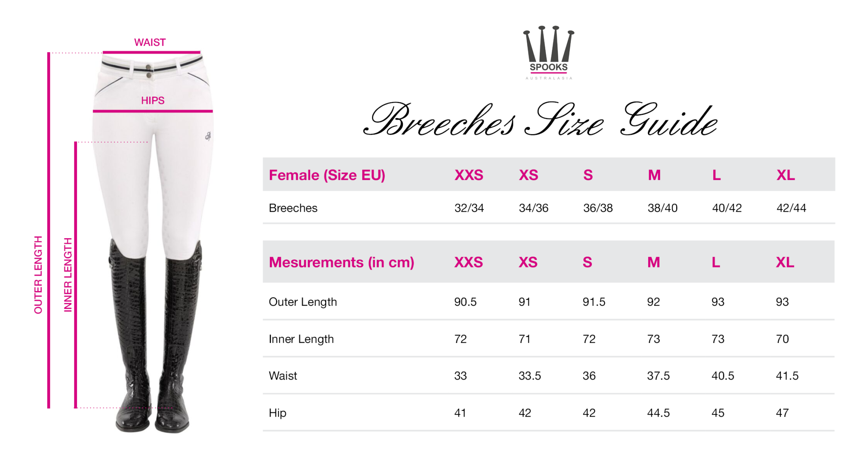Click the Inner Length row label
The image size is (868, 455).
301,339
